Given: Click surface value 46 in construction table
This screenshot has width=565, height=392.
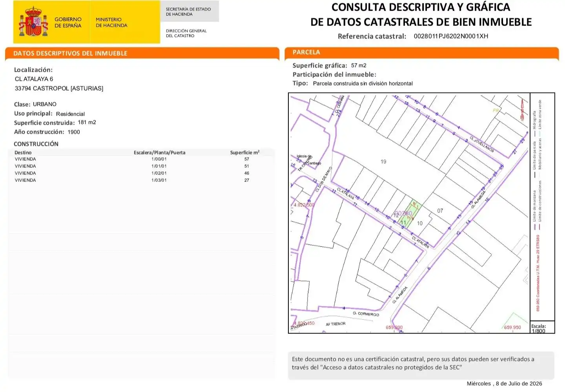Looking at the screenshot, I should tap(247, 173).
